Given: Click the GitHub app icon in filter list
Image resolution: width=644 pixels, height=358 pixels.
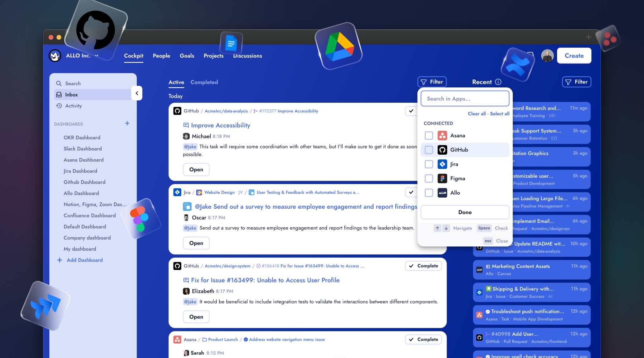Looking at the screenshot, I should (442, 150).
